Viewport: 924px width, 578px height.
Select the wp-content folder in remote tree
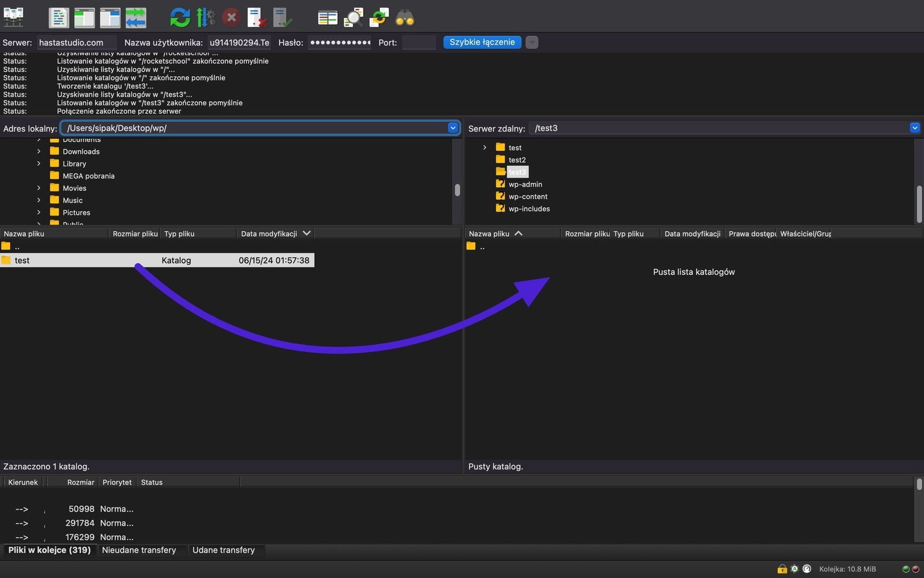click(528, 197)
